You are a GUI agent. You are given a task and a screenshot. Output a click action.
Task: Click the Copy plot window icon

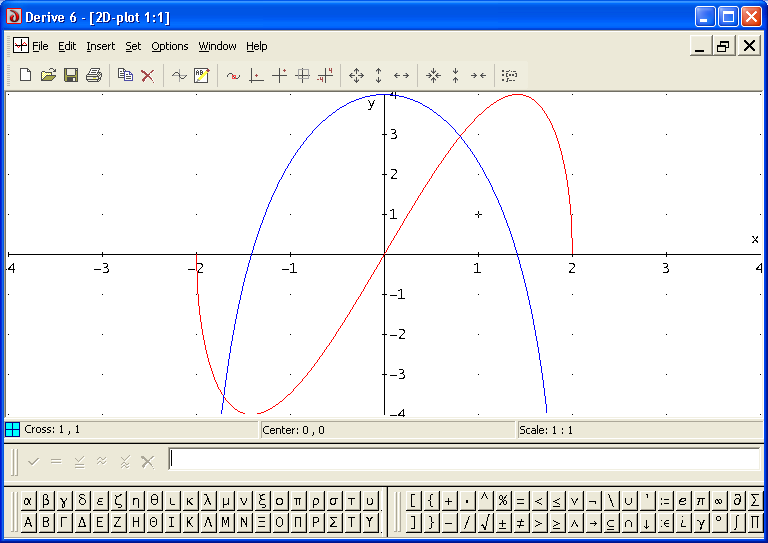click(125, 75)
